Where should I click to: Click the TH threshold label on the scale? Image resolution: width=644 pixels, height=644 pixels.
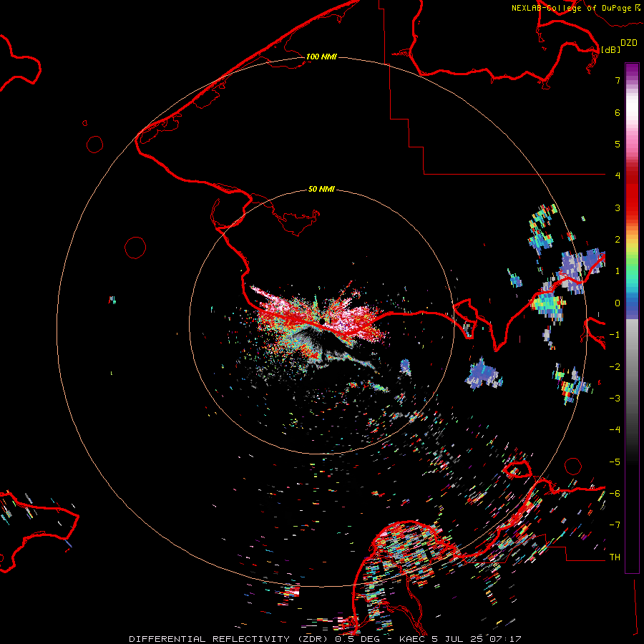coord(615,557)
